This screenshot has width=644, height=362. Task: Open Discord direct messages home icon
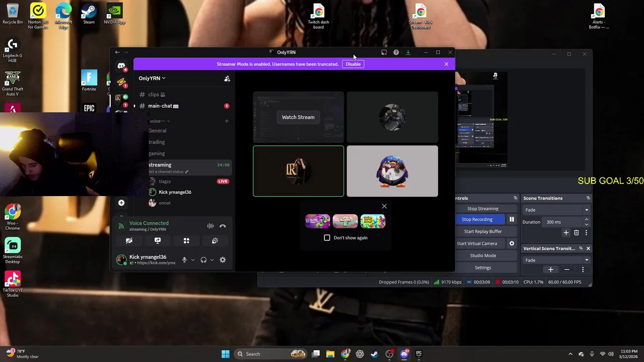coord(121,66)
